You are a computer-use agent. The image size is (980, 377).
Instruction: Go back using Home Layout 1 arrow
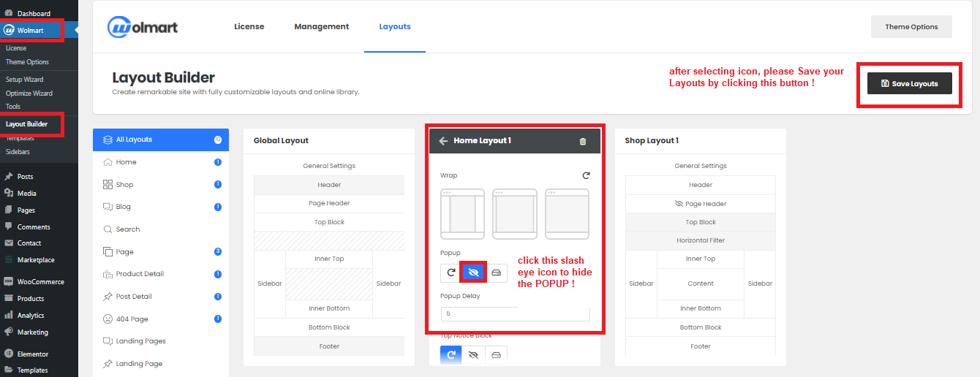point(443,141)
